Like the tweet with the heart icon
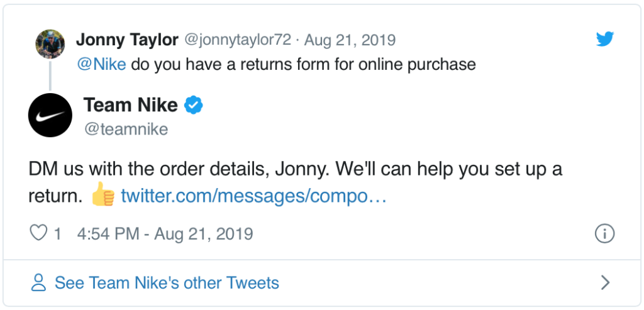This screenshot has height=310, width=644. point(39,234)
